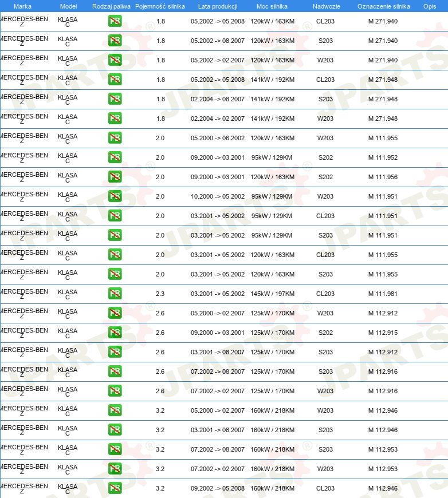Viewport: 448px width, 498px height.
Task: Click 125kW / 170KM cell in M 112.915 row
Action: [273, 333]
